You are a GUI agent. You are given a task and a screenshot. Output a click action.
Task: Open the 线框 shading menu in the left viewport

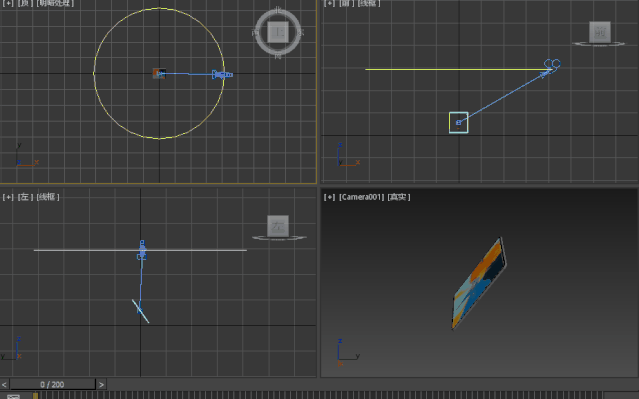click(x=48, y=197)
